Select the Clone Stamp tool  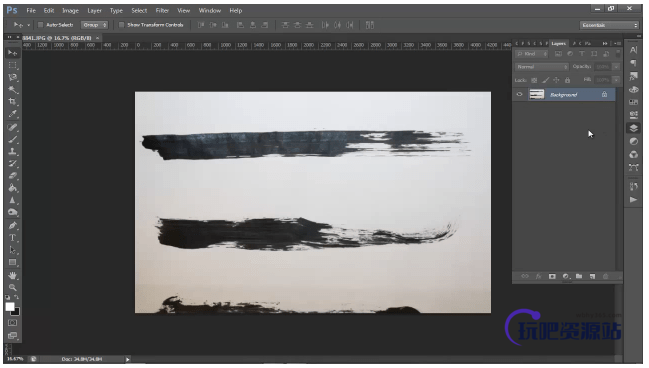pos(12,152)
